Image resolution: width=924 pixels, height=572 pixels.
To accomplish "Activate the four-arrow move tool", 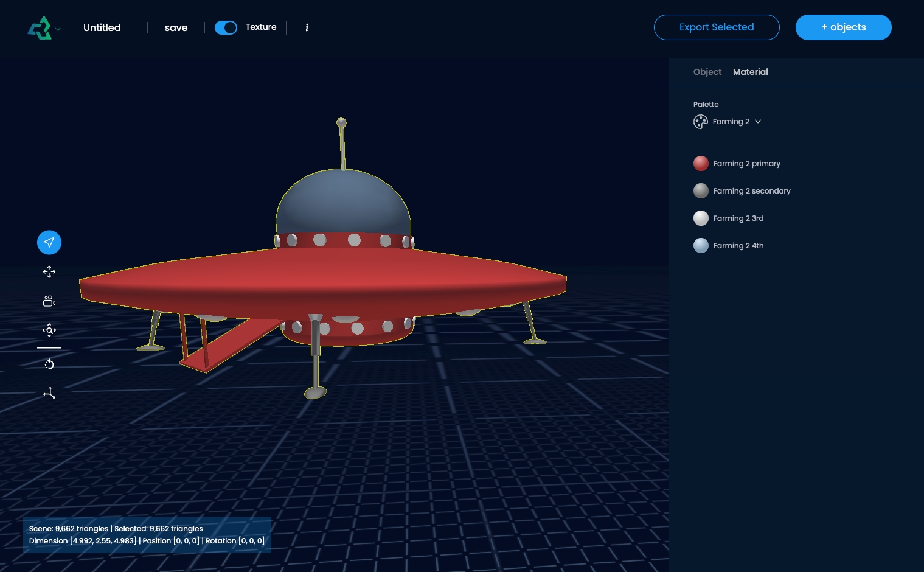I will 49,272.
